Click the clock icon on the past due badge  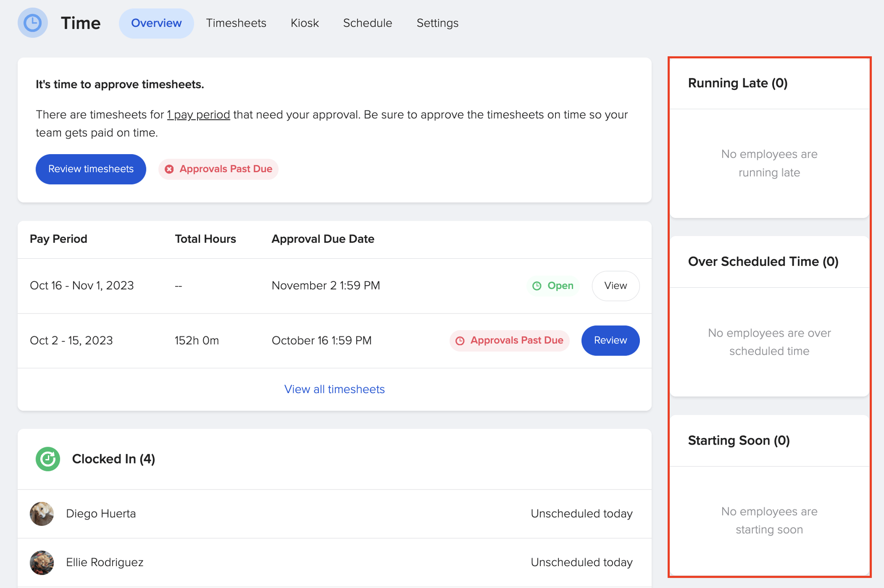coord(460,340)
